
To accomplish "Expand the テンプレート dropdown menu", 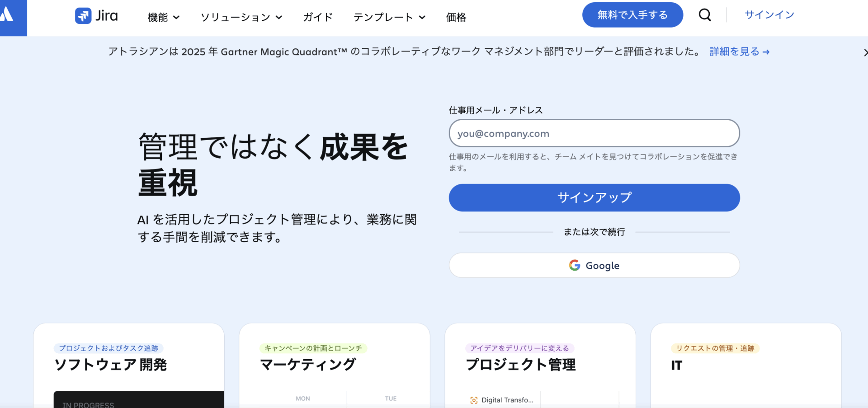I will pos(389,17).
